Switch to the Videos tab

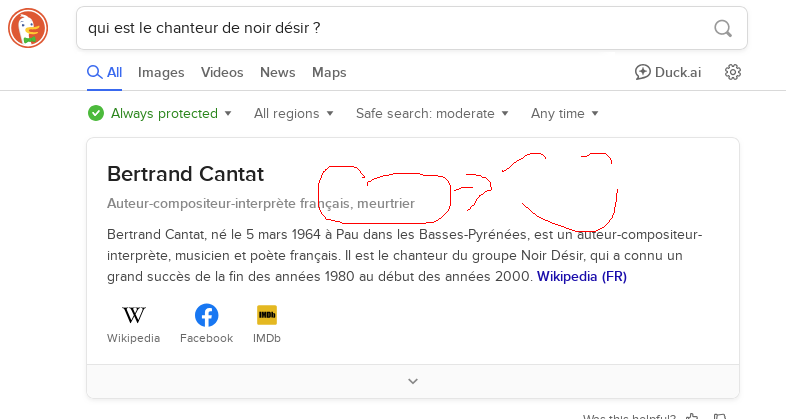(222, 72)
